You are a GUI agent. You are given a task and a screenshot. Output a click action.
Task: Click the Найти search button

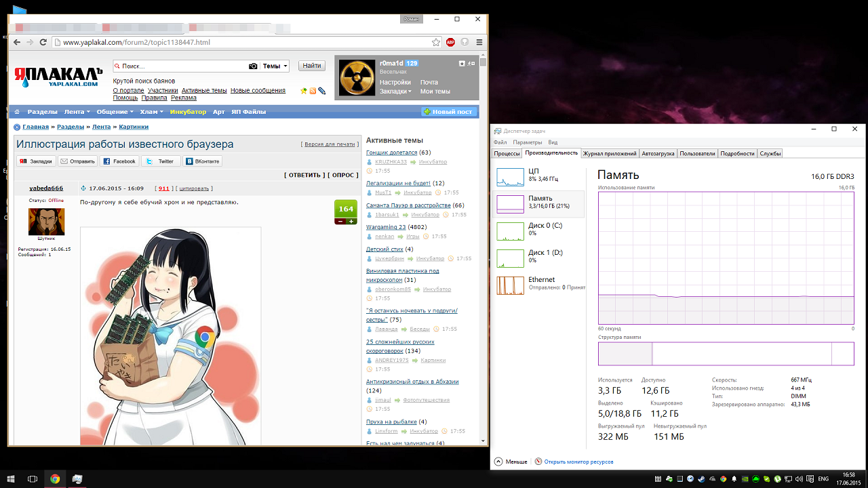click(x=312, y=66)
